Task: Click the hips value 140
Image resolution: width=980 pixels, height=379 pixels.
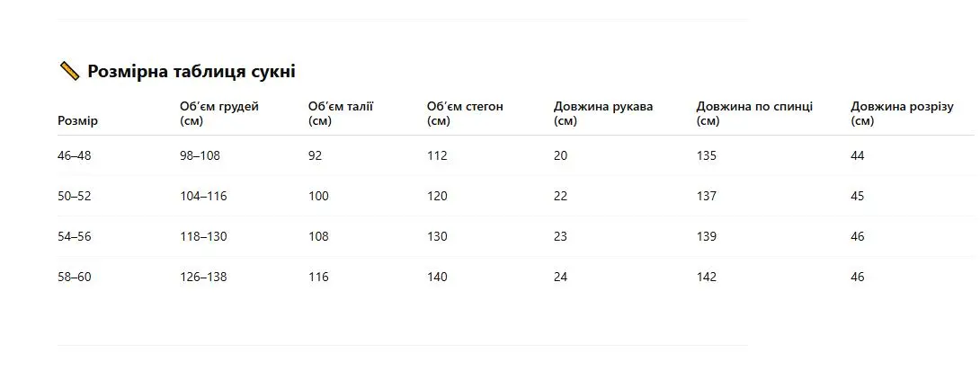Action: 438,277
